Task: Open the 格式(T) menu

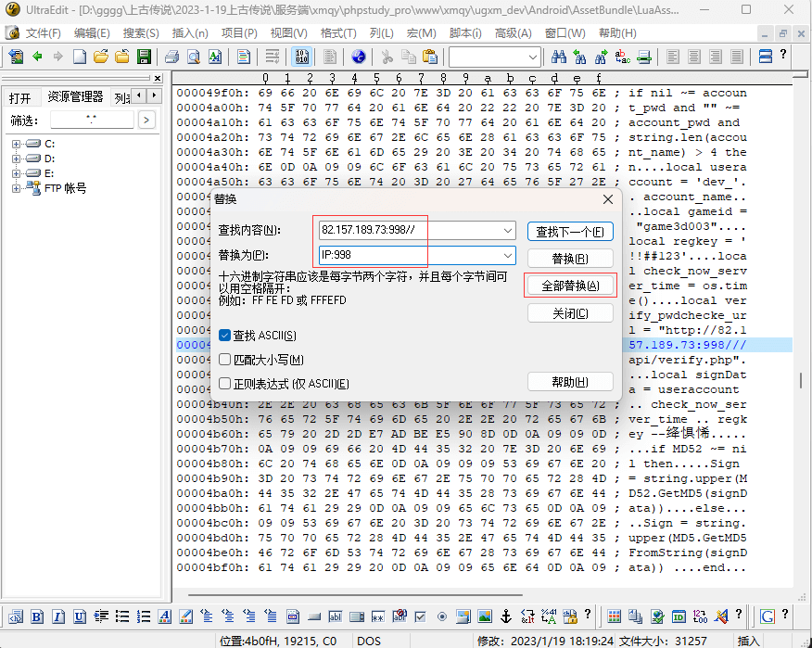Action: (338, 32)
